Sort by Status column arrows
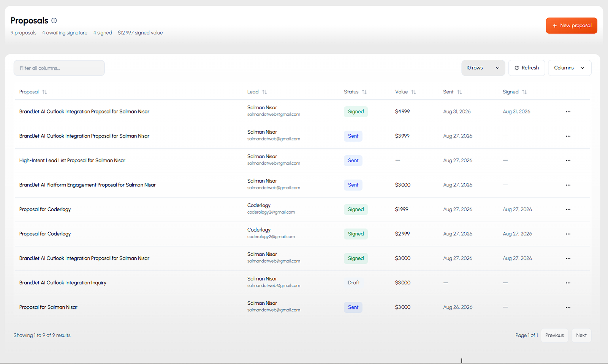The width and height of the screenshot is (608, 364). pos(364,92)
